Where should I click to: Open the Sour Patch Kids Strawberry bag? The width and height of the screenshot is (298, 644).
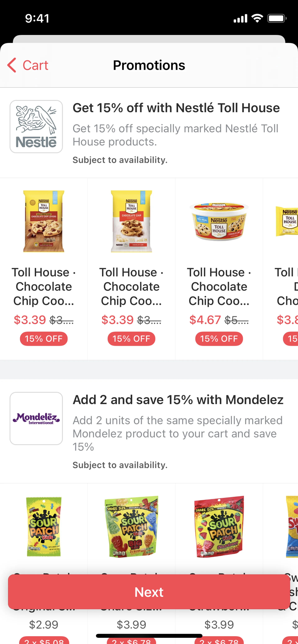tap(219, 527)
